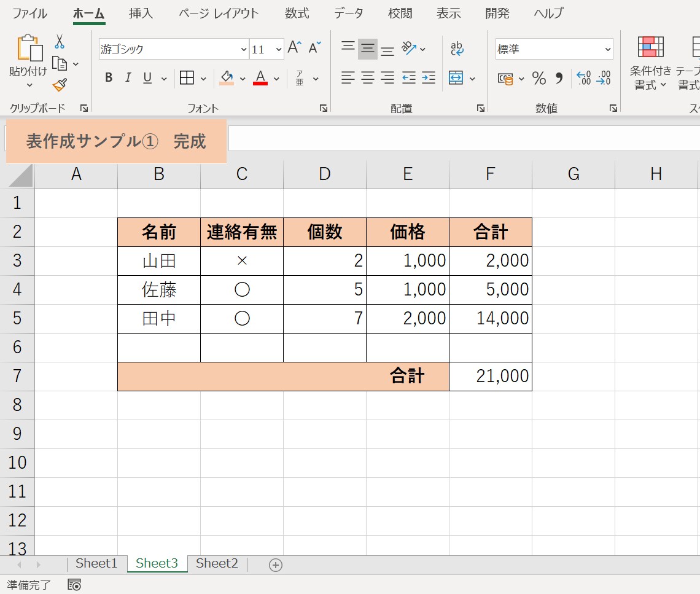Screen dimensions: 700x594
Task: Switch to Sheet1 tab
Action: tap(96, 563)
